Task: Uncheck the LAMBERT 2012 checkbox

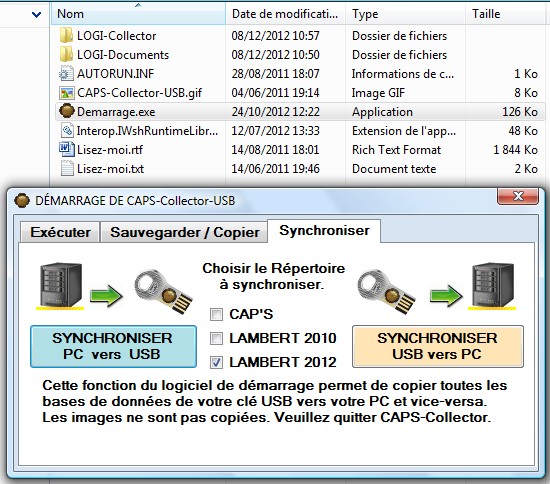Action: click(216, 362)
